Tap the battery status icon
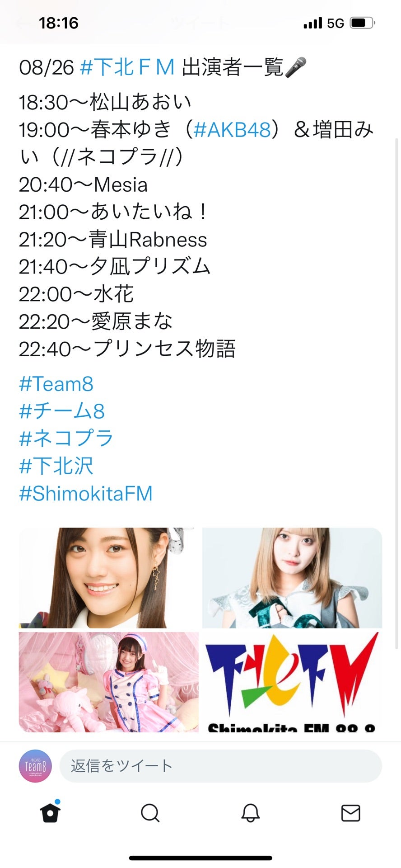Screen dimensions: 401x868 pos(363,23)
